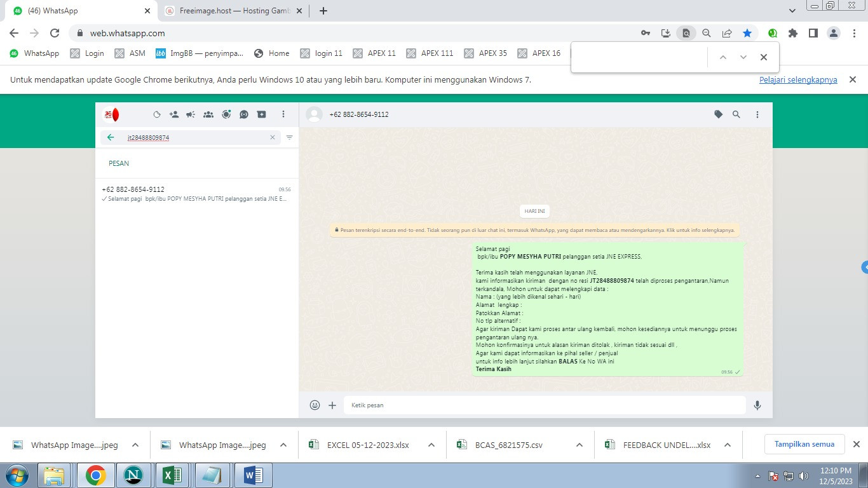
Task: Open the saved passwords key icon
Action: tap(646, 33)
